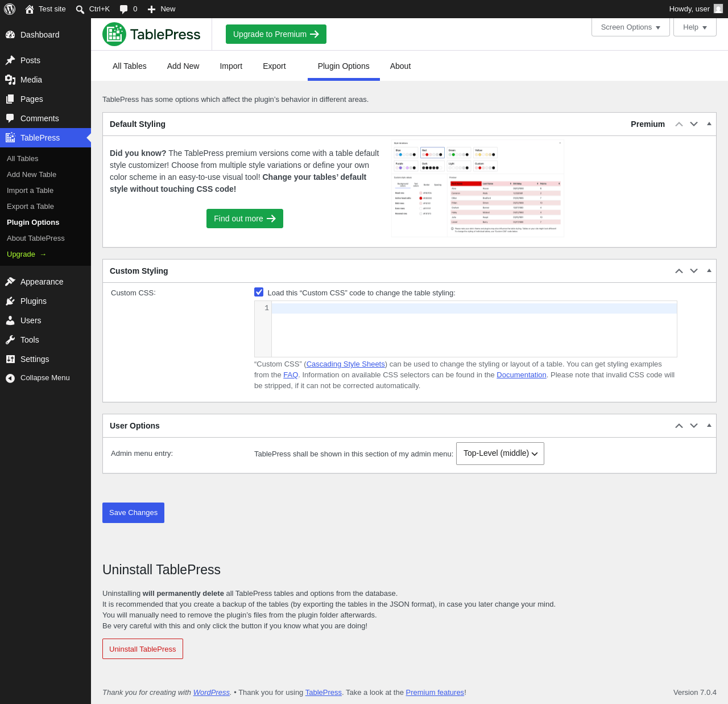Click Save Changes

tap(133, 513)
